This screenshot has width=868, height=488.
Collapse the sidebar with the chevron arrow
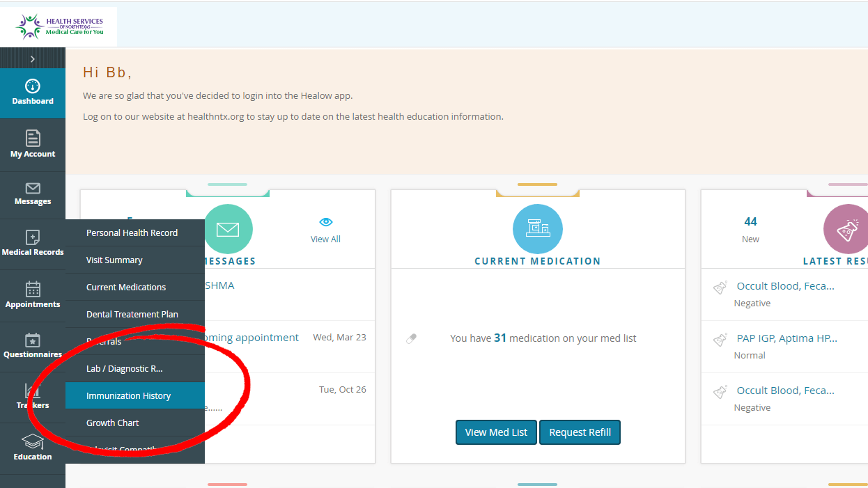[x=33, y=58]
